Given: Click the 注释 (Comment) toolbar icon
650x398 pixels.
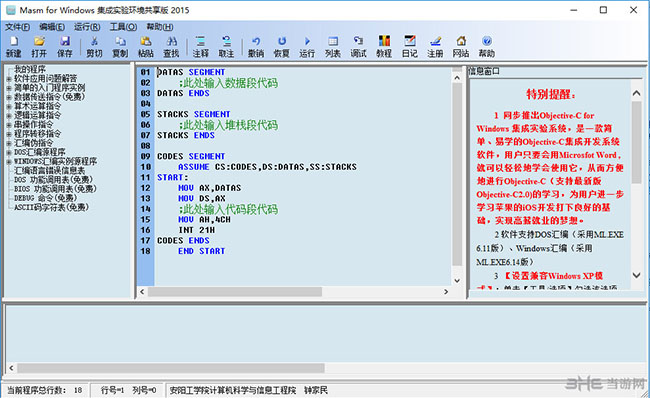Looking at the screenshot, I should [201, 46].
